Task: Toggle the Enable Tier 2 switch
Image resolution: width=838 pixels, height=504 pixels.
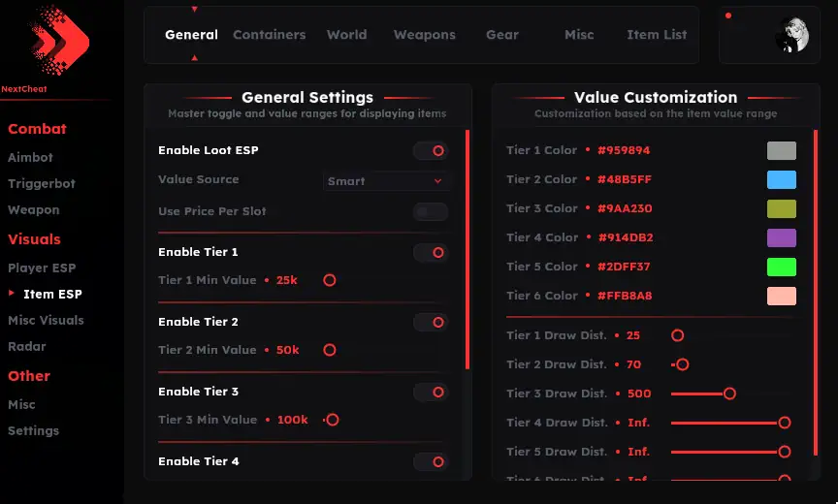Action: tap(431, 323)
